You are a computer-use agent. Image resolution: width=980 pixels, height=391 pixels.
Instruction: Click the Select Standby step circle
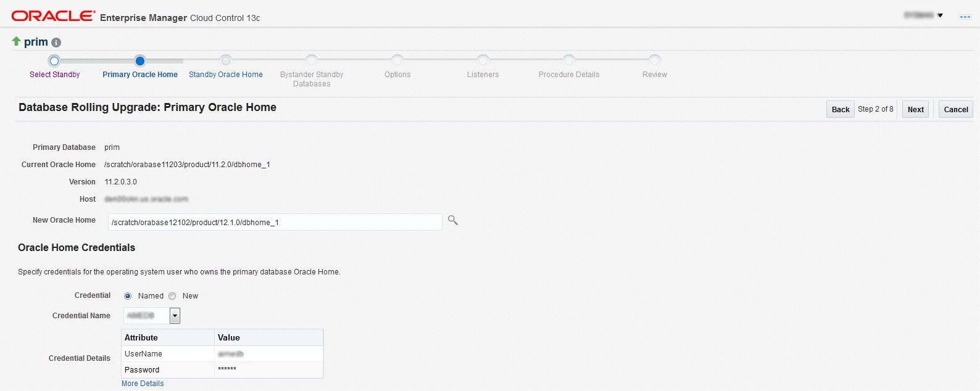tap(54, 60)
